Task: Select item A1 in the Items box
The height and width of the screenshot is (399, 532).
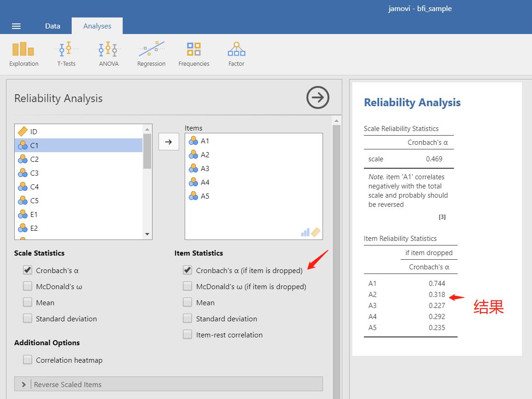Action: click(254, 141)
